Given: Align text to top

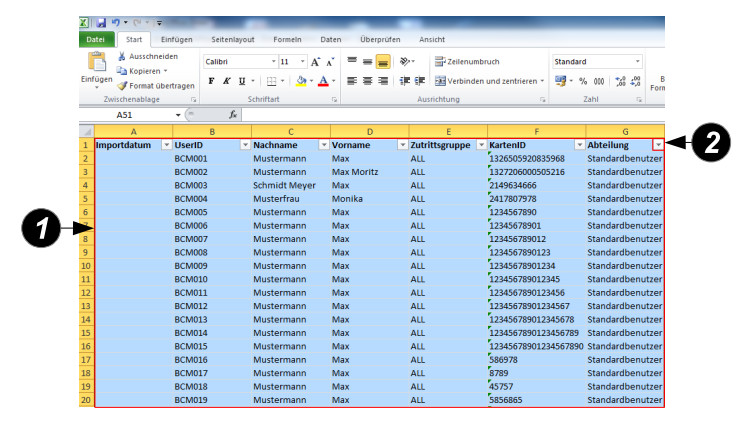Looking at the screenshot, I should coord(352,61).
